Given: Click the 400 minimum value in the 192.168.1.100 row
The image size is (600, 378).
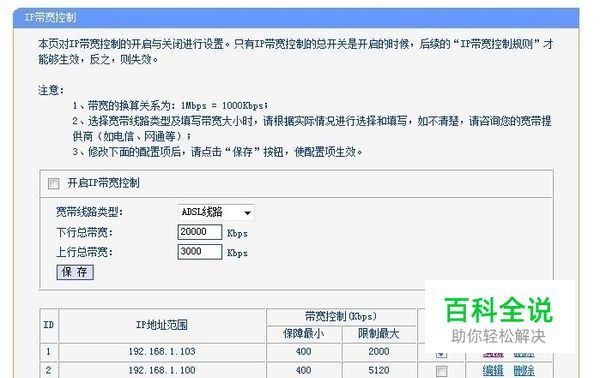Looking at the screenshot, I should pyautogui.click(x=303, y=370).
